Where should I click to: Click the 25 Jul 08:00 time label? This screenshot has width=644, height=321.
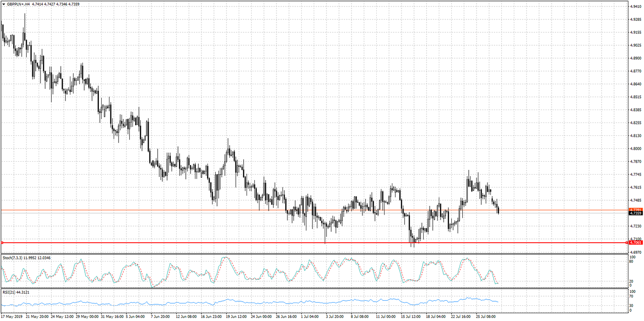[x=487, y=317]
